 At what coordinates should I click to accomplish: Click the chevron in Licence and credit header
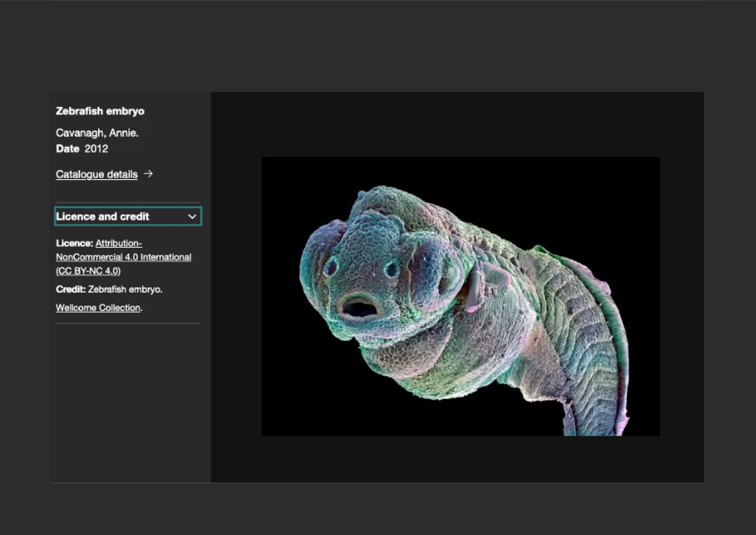(192, 217)
